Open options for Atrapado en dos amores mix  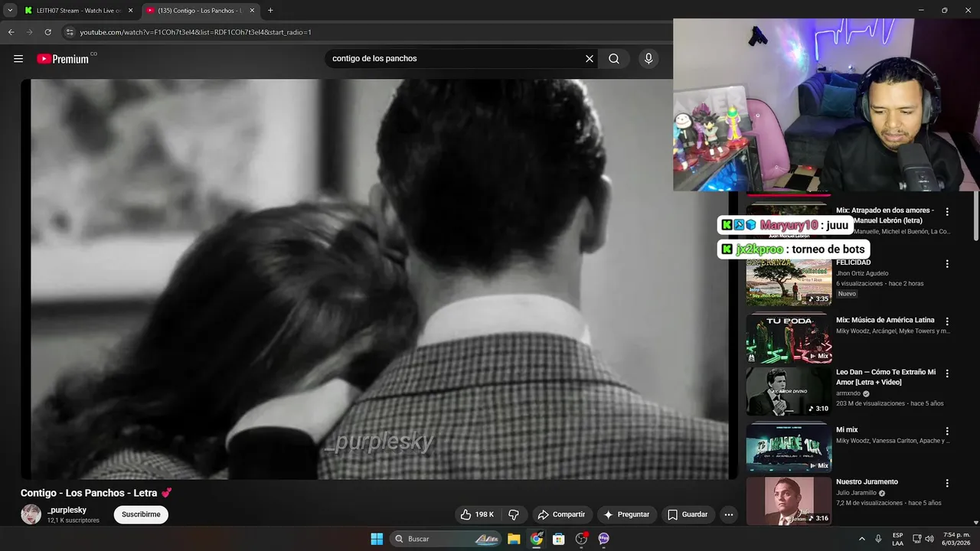(x=947, y=211)
